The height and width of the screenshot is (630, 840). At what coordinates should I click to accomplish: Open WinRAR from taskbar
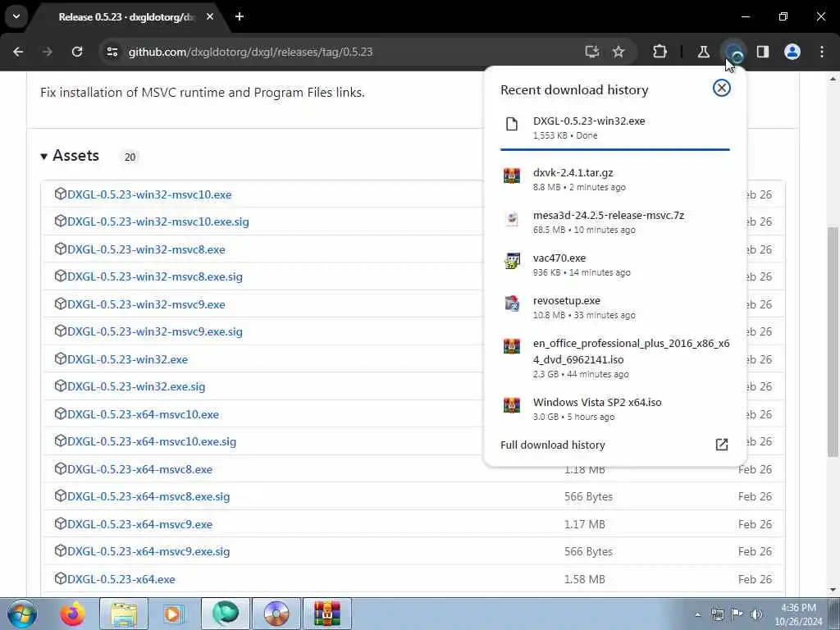coord(327,614)
